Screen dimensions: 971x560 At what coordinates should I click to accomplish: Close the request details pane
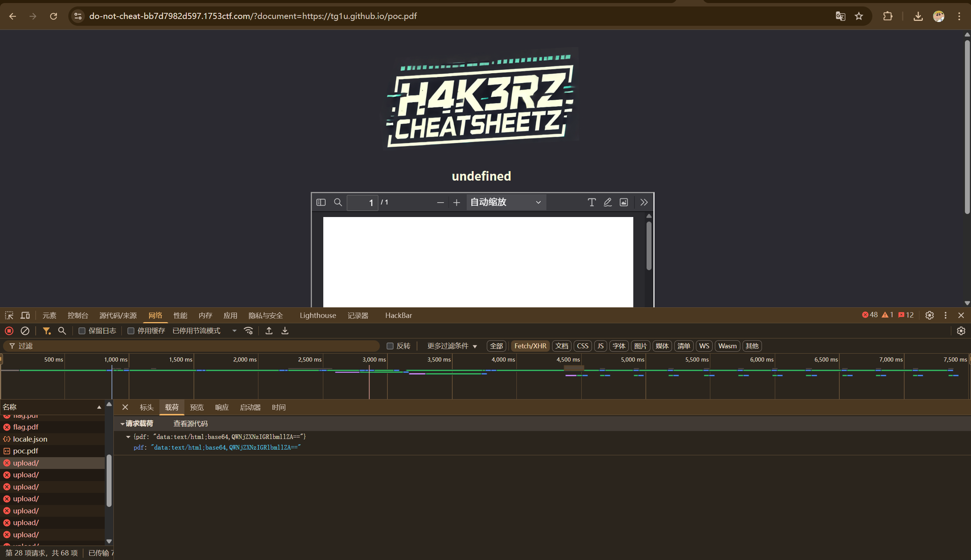click(125, 407)
